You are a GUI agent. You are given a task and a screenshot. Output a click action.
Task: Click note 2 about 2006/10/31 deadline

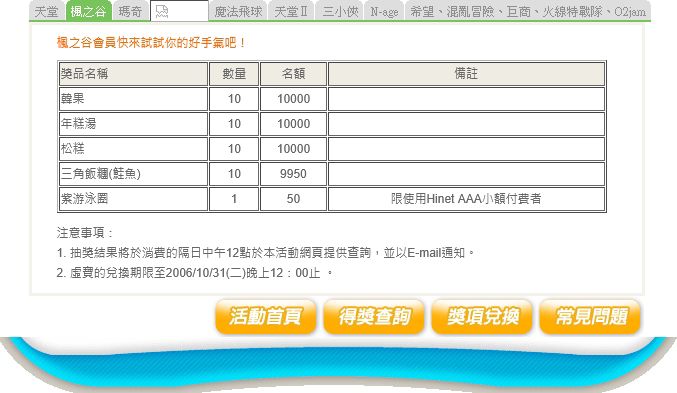coord(195,273)
